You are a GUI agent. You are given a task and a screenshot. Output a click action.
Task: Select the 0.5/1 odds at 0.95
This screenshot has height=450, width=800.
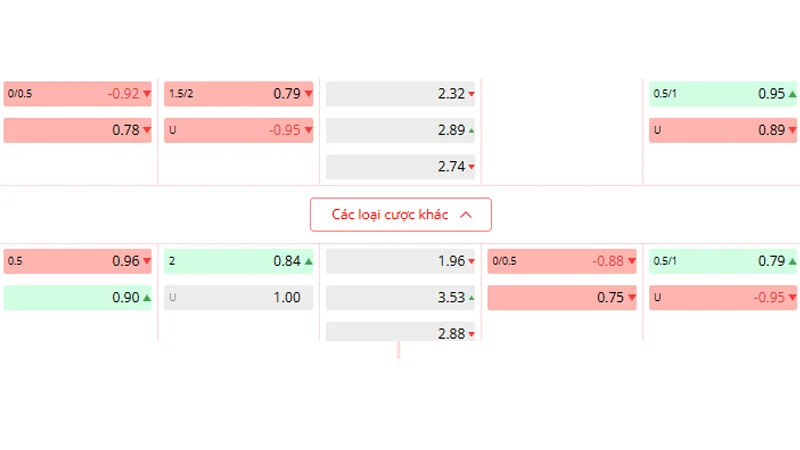(723, 94)
